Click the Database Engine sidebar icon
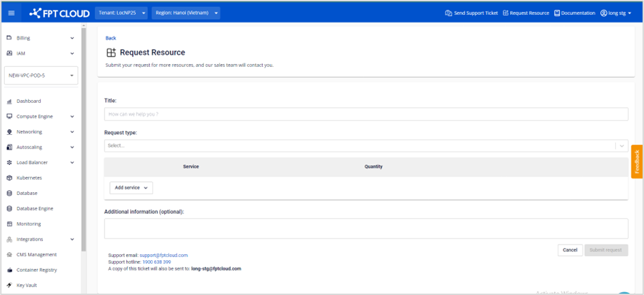This screenshot has width=644, height=295. point(10,208)
